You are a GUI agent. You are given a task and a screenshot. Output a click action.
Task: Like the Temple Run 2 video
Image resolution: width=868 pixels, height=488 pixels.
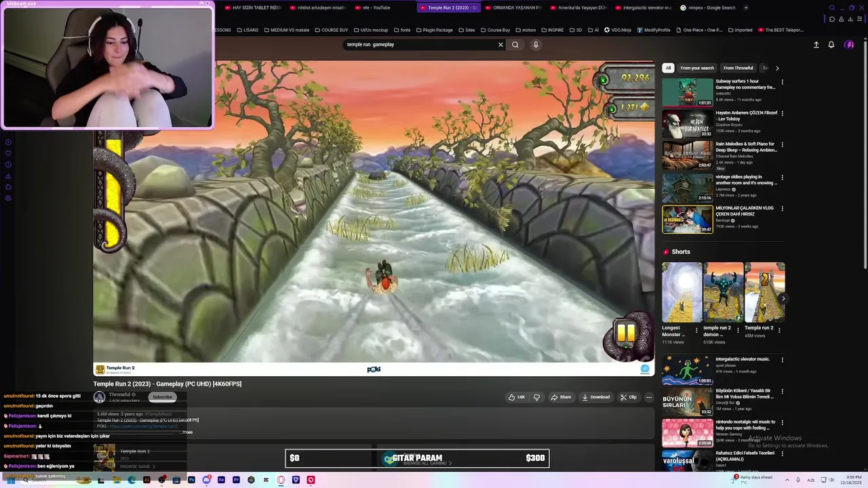coord(517,397)
